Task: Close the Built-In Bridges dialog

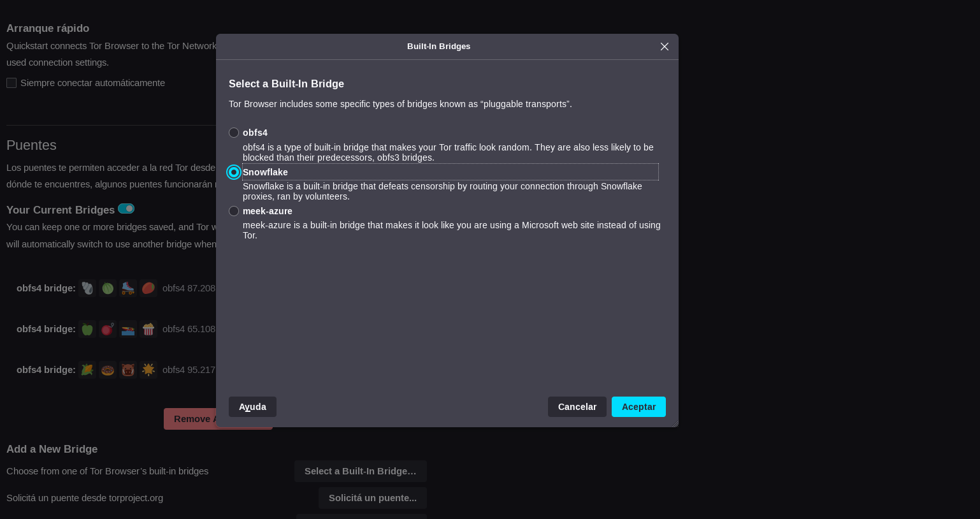Action: click(x=664, y=47)
